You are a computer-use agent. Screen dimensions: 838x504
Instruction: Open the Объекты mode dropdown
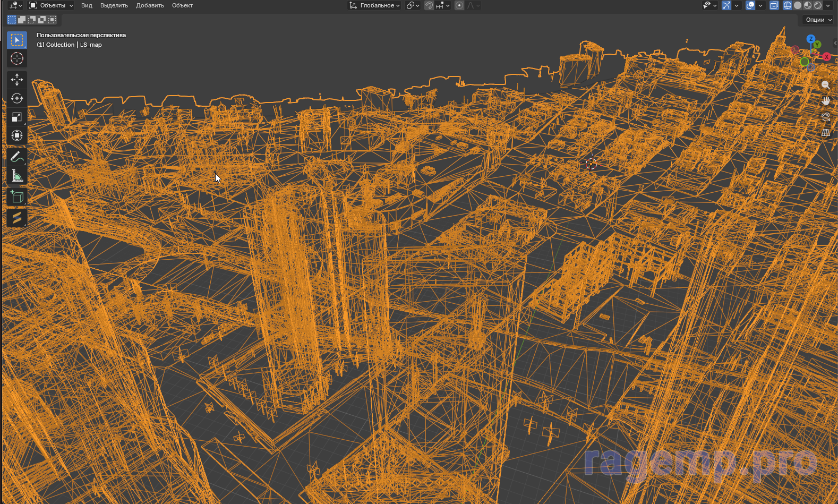click(x=52, y=5)
